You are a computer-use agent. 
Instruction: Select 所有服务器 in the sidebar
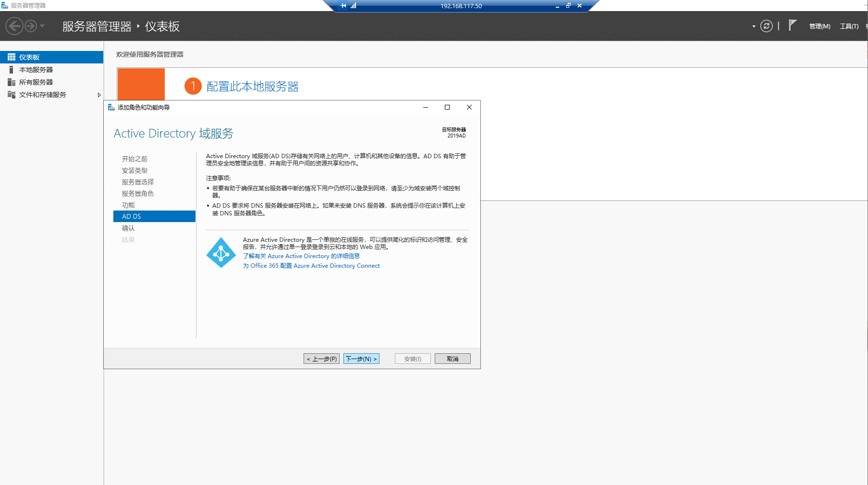point(36,82)
